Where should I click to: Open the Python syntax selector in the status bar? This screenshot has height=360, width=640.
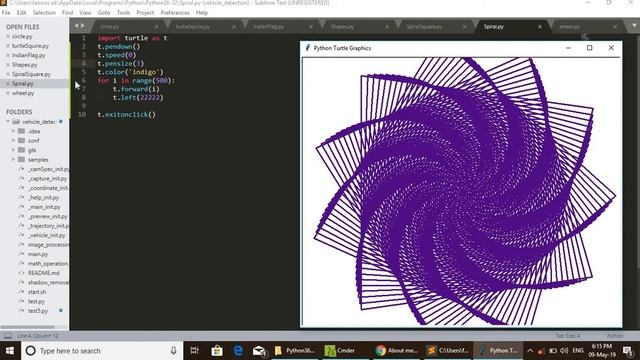(615, 336)
